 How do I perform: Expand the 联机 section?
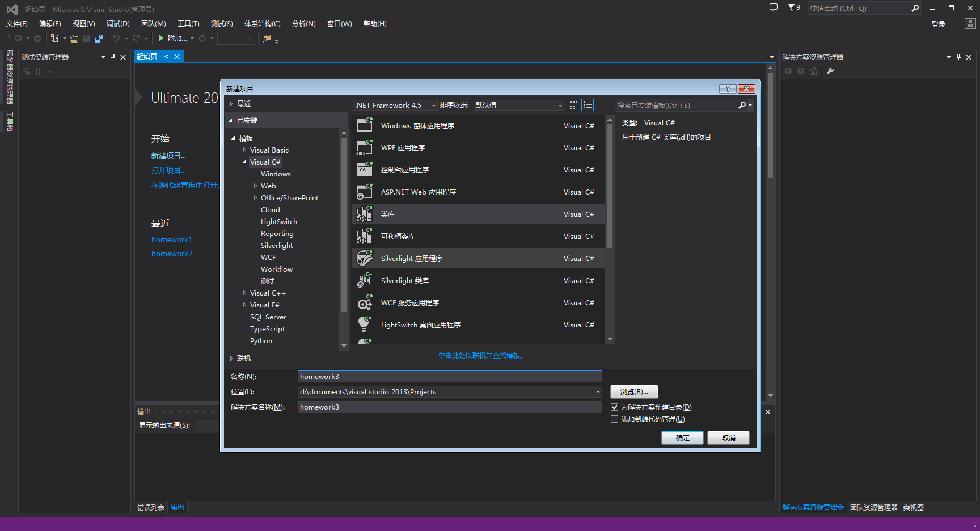[x=231, y=359]
